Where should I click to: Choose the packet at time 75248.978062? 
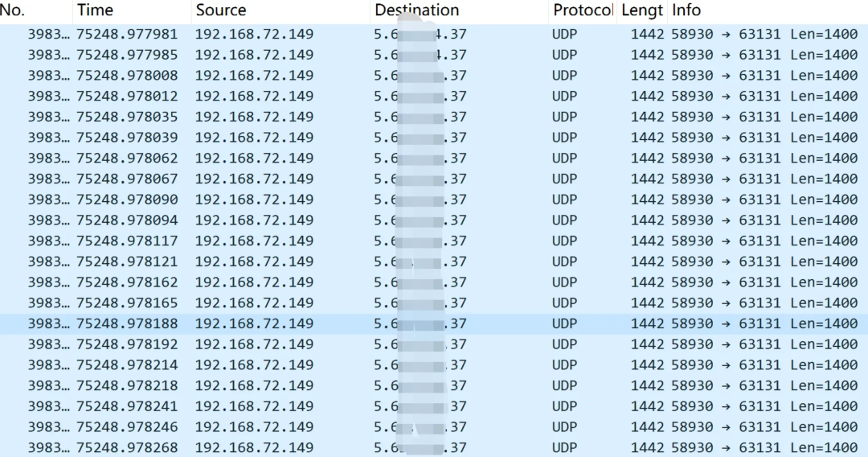coord(127,158)
